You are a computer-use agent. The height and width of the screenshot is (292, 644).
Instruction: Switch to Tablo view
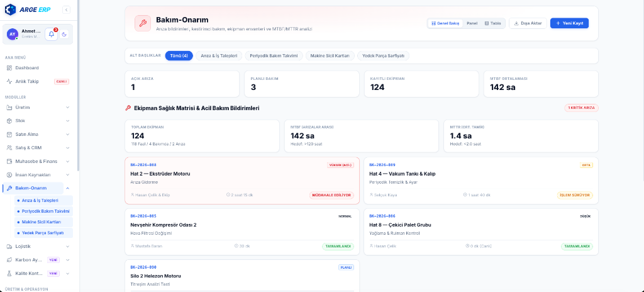(492, 23)
